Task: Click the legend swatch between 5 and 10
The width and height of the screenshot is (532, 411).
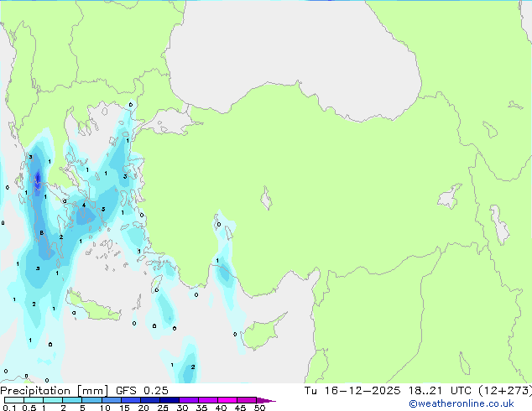Action: [x=93, y=400]
